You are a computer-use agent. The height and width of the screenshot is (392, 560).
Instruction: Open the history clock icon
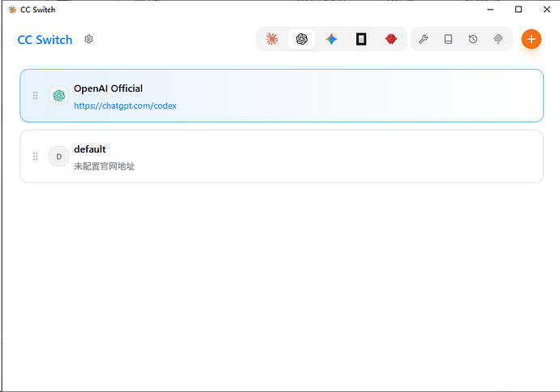[473, 39]
